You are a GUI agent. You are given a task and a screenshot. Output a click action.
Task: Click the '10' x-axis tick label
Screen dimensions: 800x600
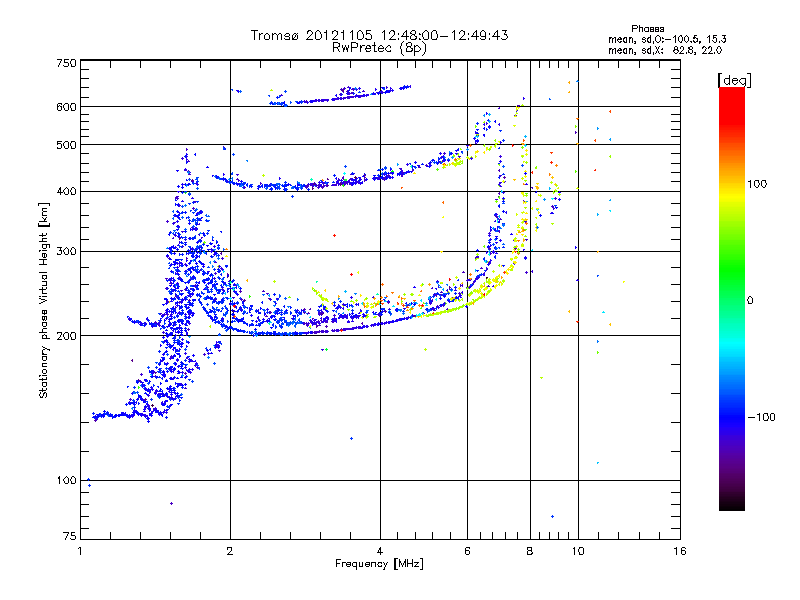click(578, 551)
